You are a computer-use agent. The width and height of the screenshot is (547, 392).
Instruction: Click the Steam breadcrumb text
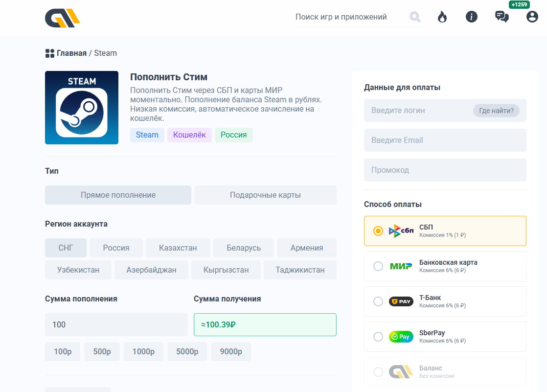coord(105,53)
